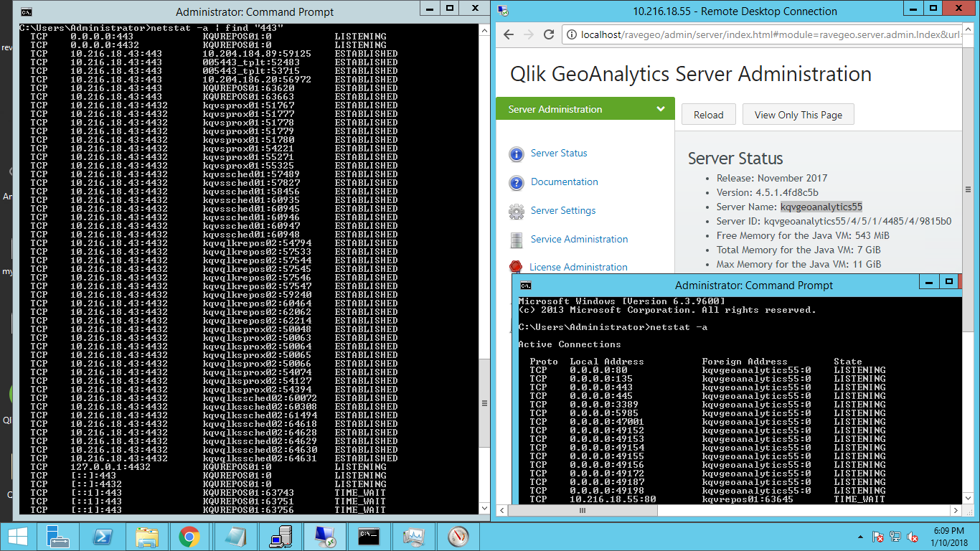
Task: Open the Server Status link
Action: [559, 153]
